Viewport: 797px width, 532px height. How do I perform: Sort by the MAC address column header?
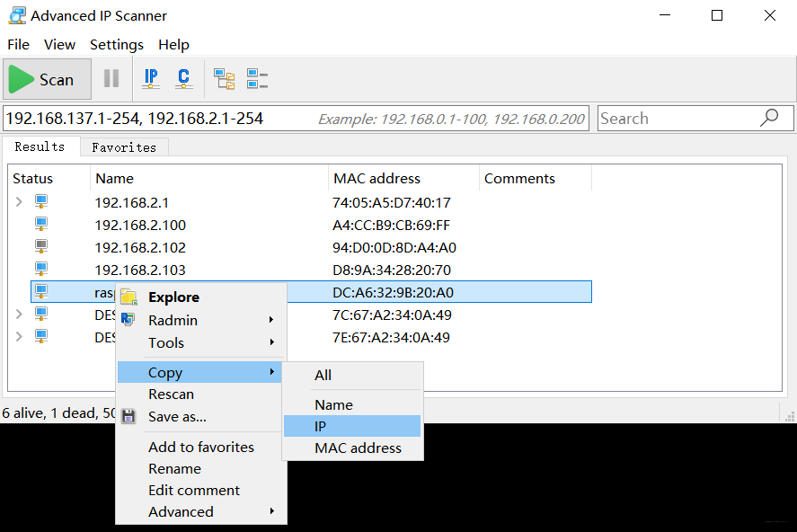(x=404, y=178)
